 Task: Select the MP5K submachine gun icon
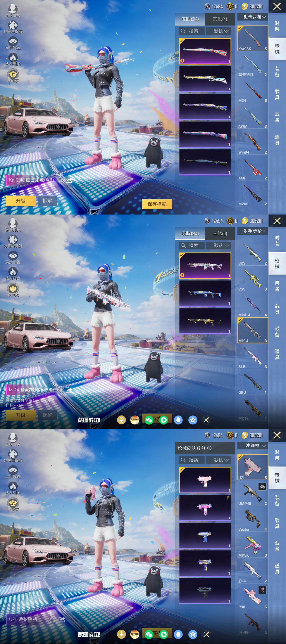click(x=253, y=545)
